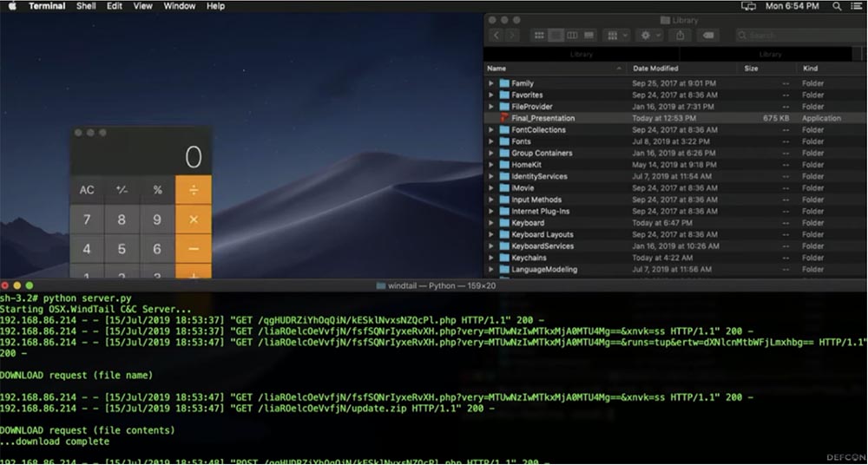Expand the Family folder
The width and height of the screenshot is (868, 465).
click(x=491, y=83)
